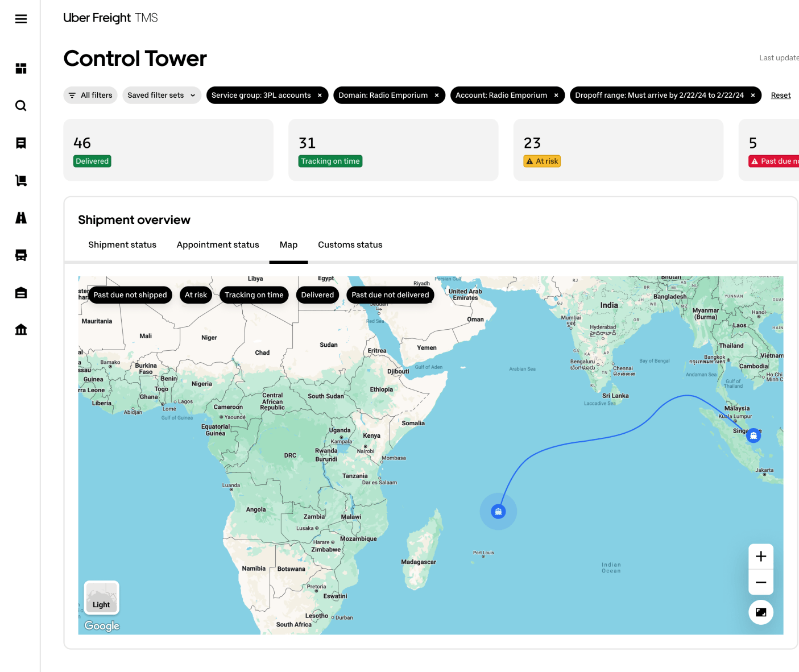799x672 pixels.
Task: Remove the Service group 3PL accounts filter
Action: coord(320,96)
